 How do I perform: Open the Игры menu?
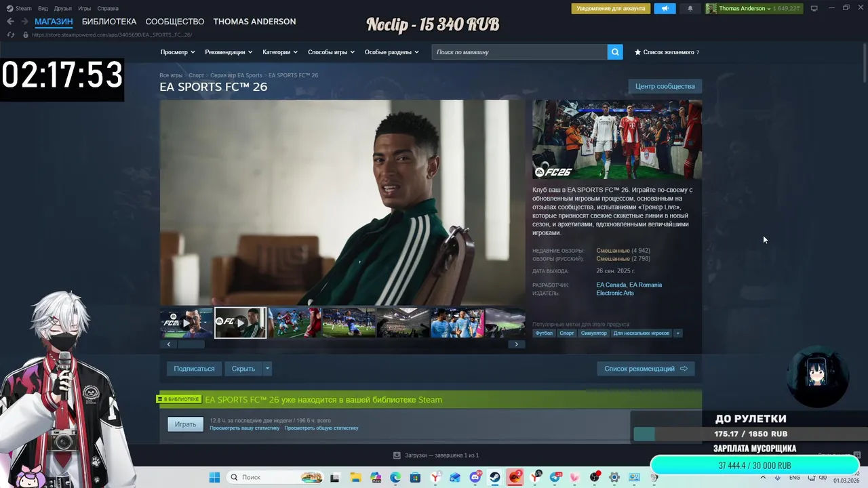84,8
